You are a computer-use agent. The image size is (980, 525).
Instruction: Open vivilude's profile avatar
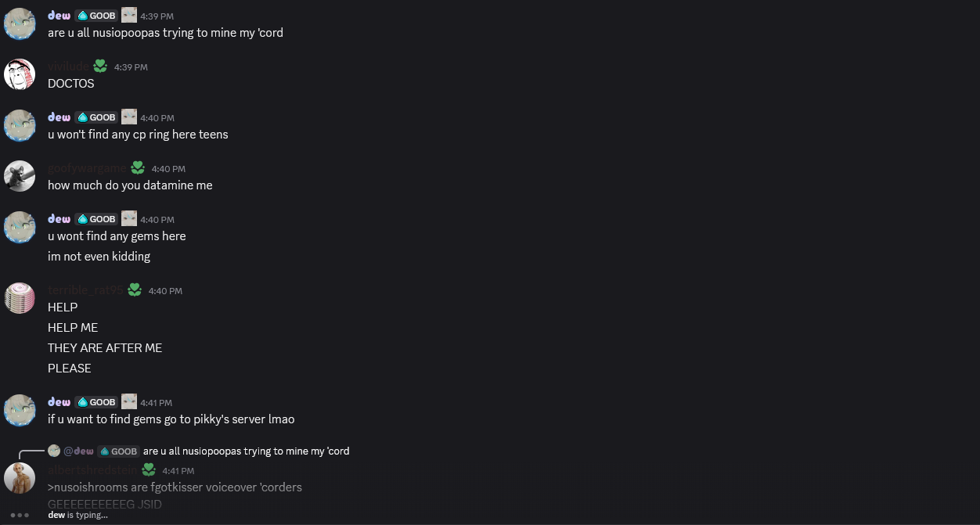[20, 74]
